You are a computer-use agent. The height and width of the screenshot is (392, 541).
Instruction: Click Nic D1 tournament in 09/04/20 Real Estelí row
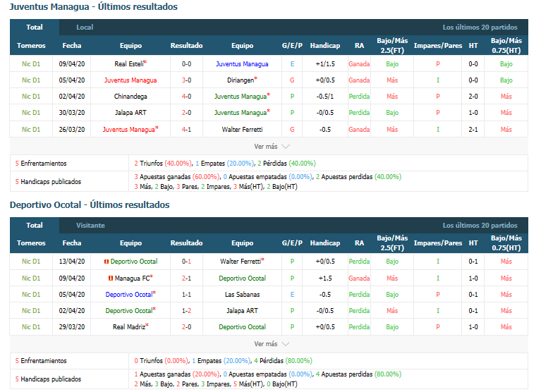(x=31, y=63)
